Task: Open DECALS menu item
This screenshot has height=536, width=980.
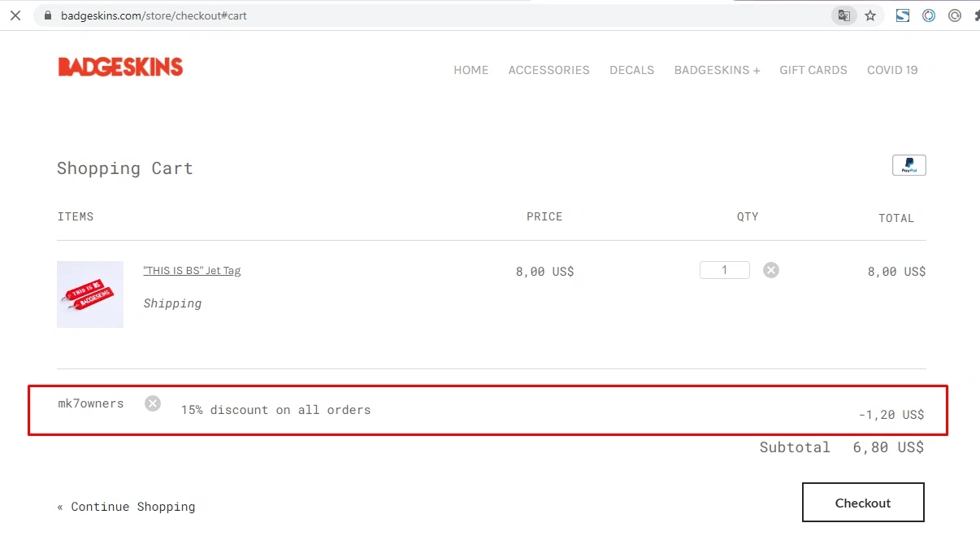Action: click(632, 70)
